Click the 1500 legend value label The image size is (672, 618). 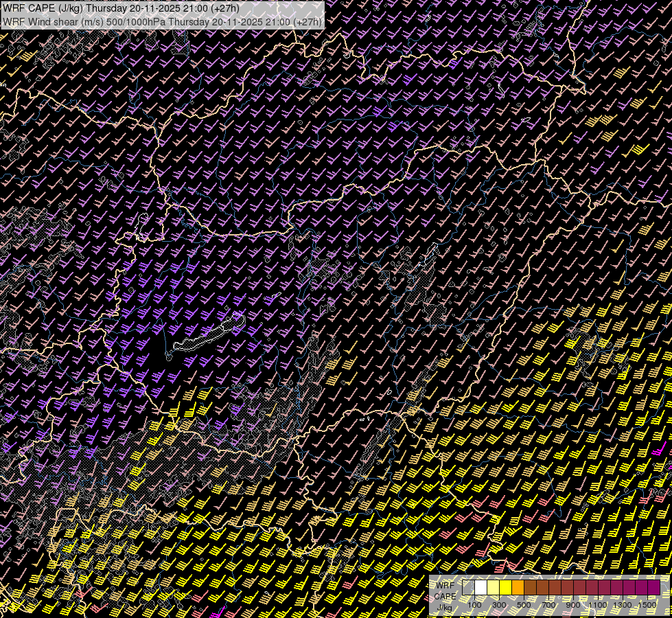pyautogui.click(x=647, y=605)
